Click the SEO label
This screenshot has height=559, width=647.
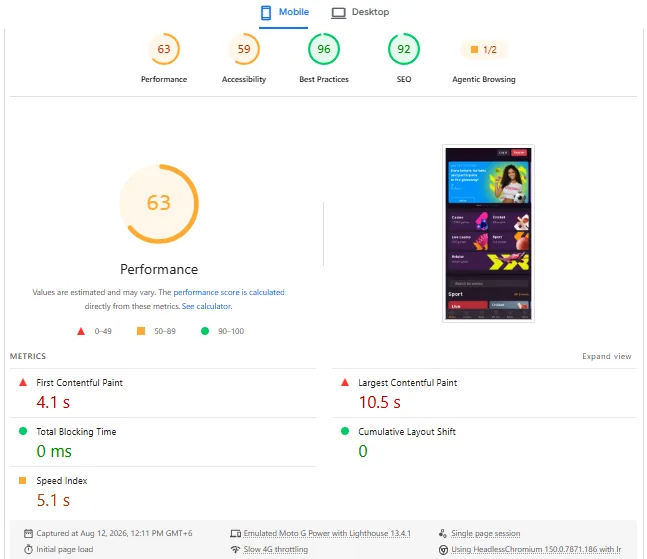point(404,79)
